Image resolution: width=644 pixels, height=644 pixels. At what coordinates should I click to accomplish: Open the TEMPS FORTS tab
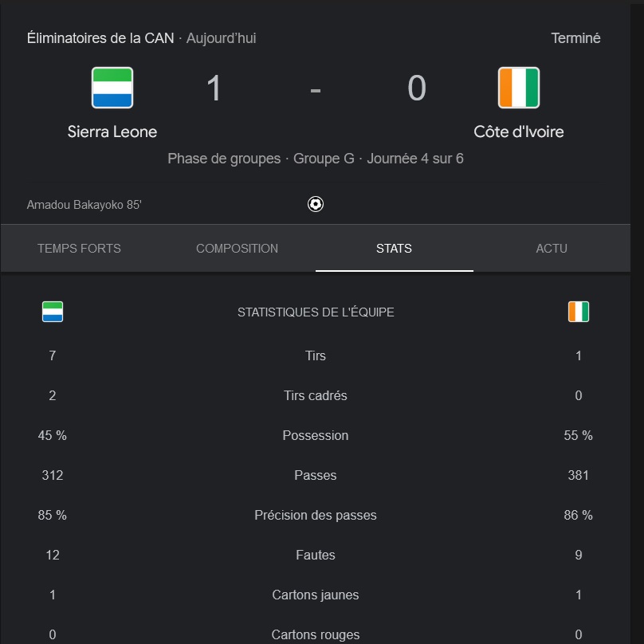click(x=79, y=249)
